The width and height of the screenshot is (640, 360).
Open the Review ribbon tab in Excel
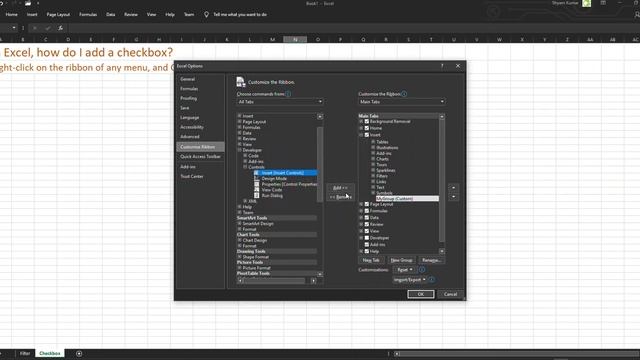(x=131, y=15)
